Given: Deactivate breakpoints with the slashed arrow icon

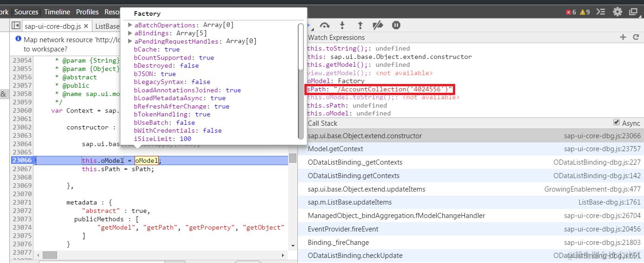Looking at the screenshot, I should coord(378,25).
